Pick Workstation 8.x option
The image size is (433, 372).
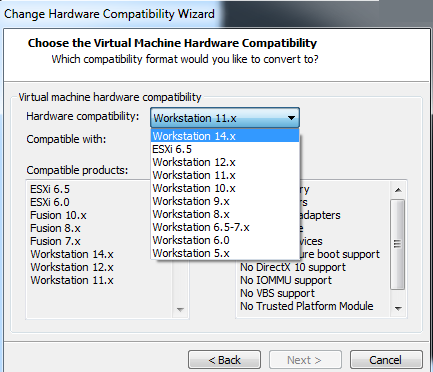tap(225, 214)
